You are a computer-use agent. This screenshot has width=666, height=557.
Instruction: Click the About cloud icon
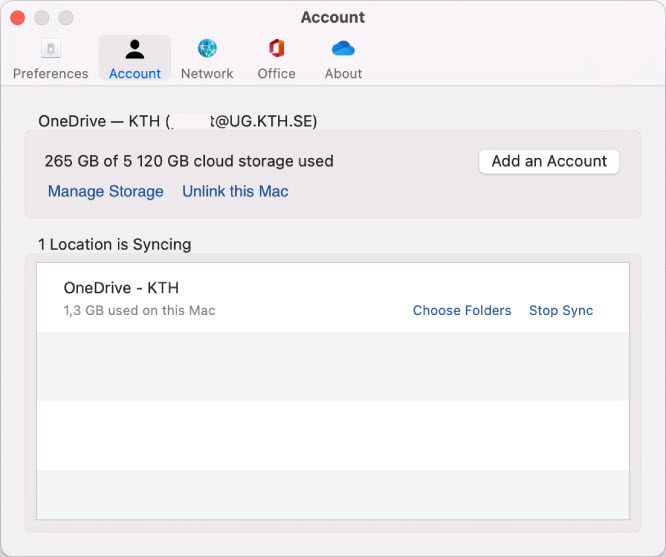tap(343, 49)
